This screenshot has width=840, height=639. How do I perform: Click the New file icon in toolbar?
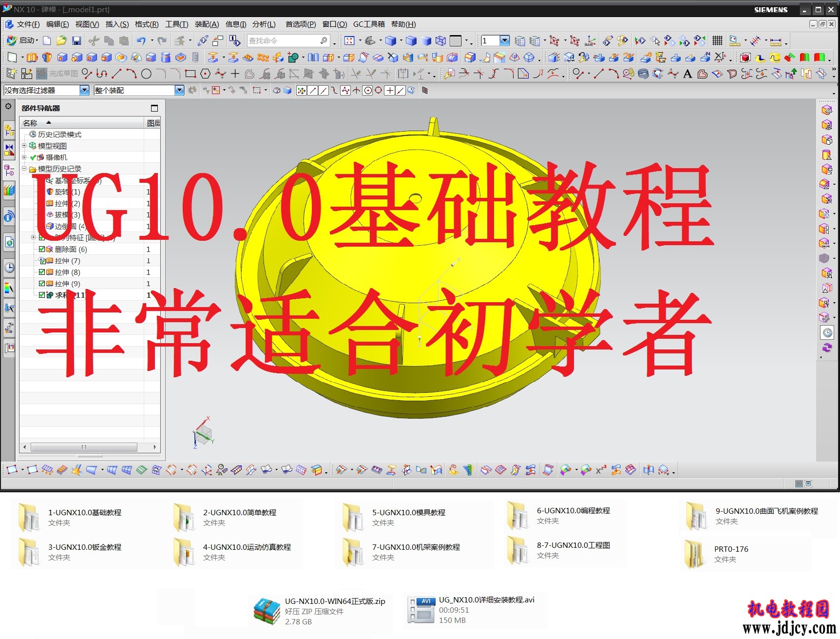point(47,40)
